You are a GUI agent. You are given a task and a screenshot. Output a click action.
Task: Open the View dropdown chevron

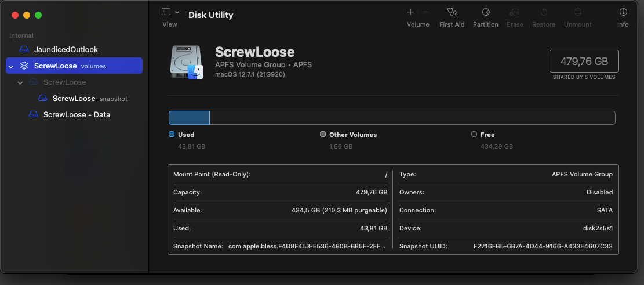click(x=177, y=12)
